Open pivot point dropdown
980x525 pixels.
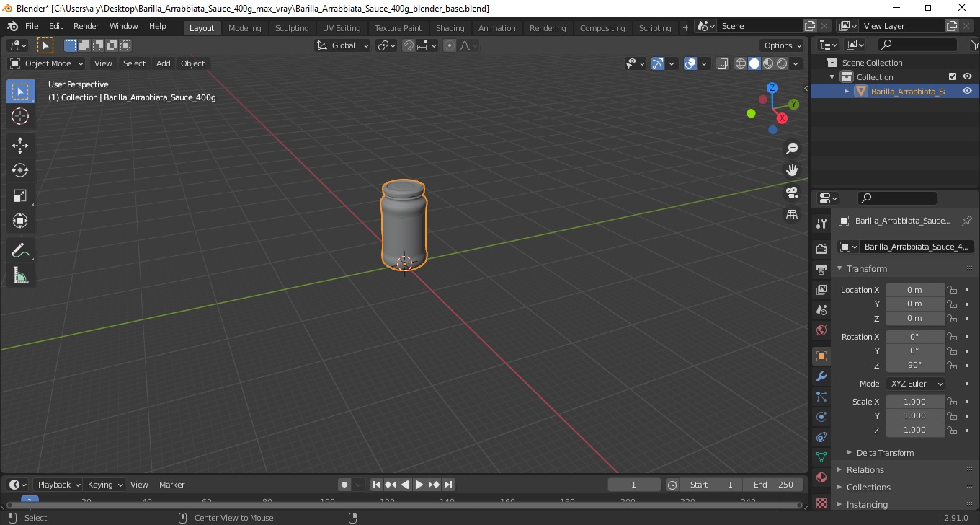pos(387,45)
